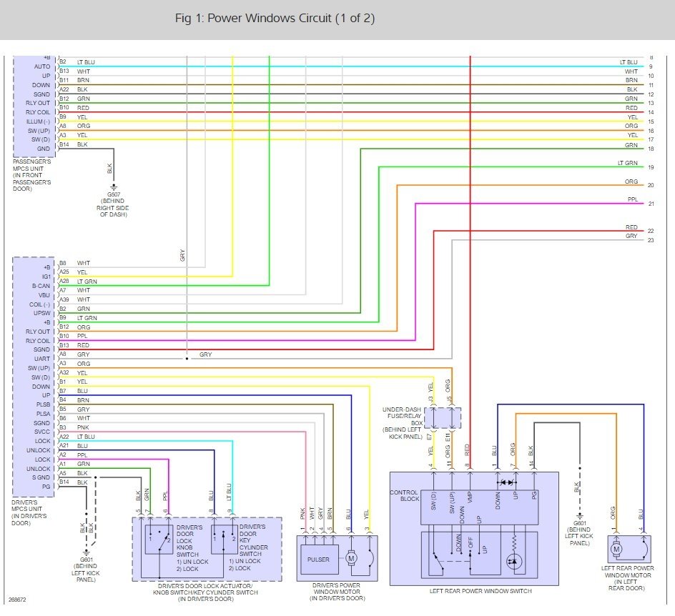
Task: Click the PLSB pin label
Action: coord(43,404)
